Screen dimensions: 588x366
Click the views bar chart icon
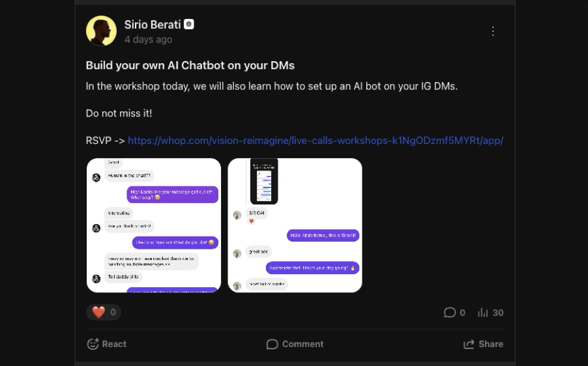click(x=483, y=313)
